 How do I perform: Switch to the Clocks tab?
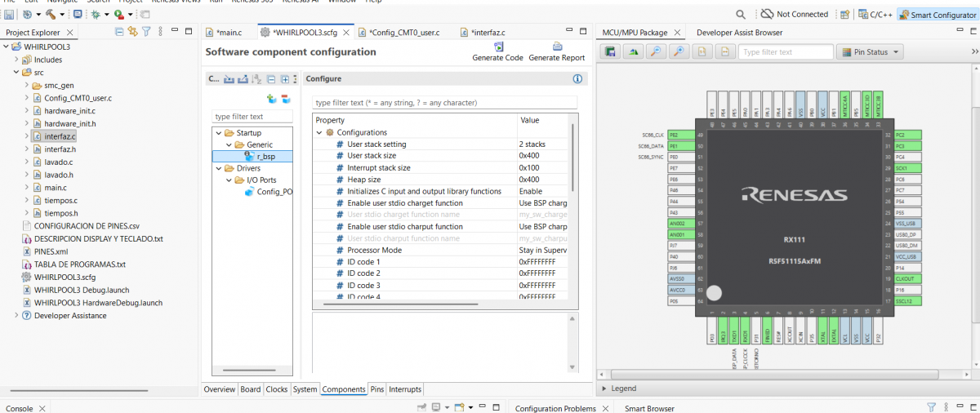click(x=277, y=389)
